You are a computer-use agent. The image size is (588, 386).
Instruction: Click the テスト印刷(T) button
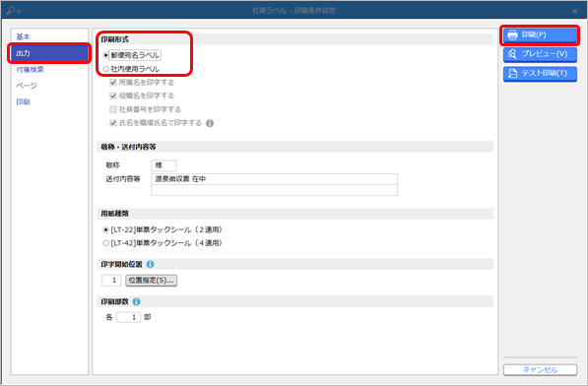coord(540,74)
